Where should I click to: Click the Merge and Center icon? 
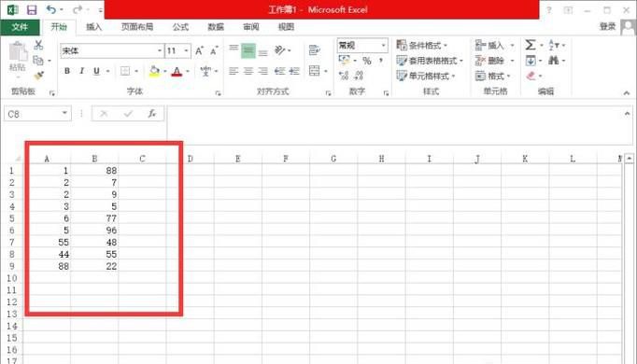pyautogui.click(x=314, y=71)
